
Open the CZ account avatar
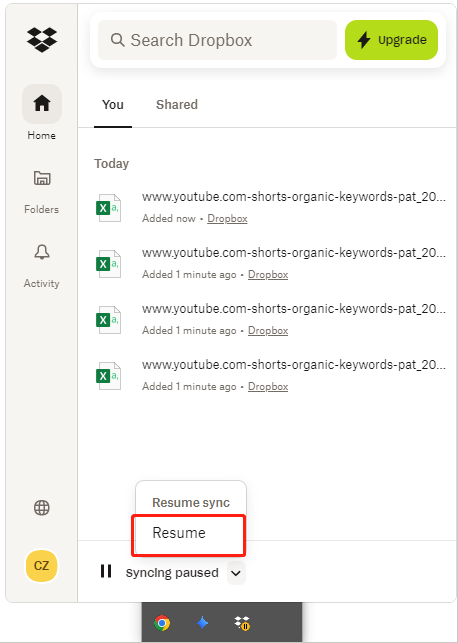[x=41, y=566]
